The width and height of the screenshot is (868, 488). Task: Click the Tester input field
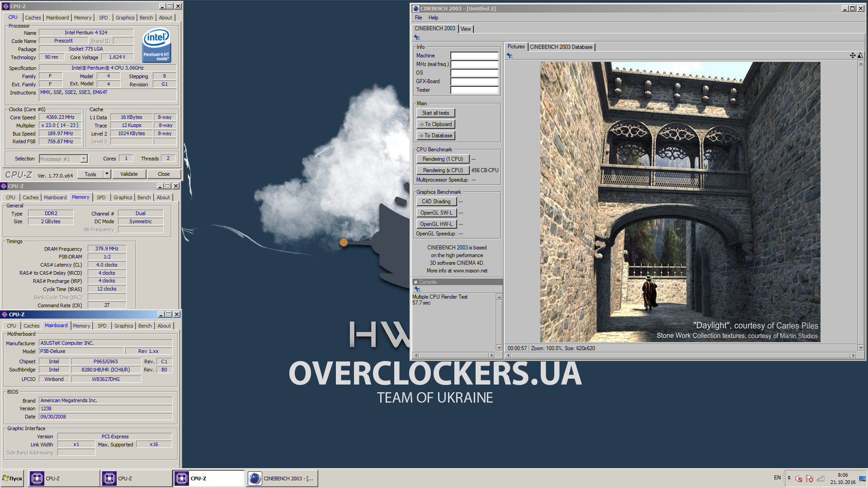[x=474, y=90]
